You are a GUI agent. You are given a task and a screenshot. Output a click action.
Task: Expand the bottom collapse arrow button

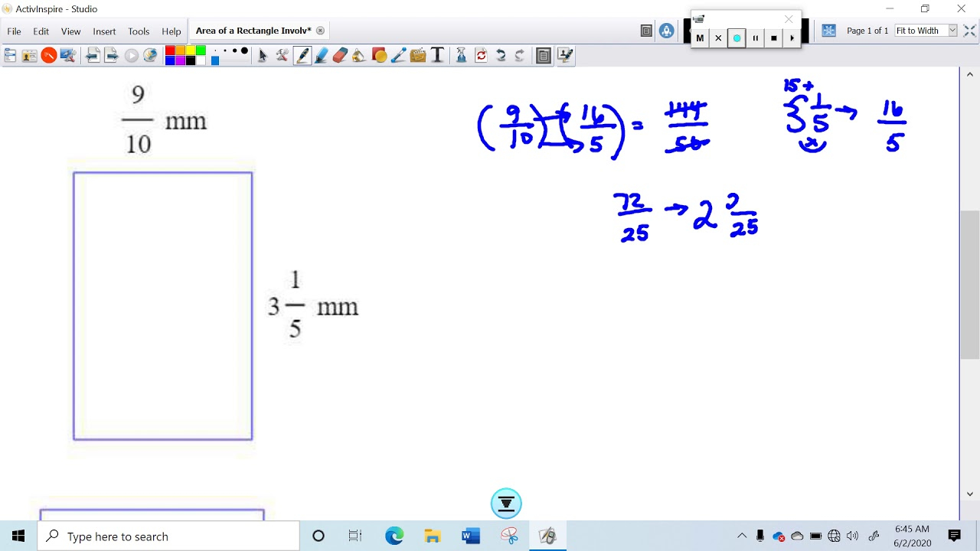(x=506, y=504)
